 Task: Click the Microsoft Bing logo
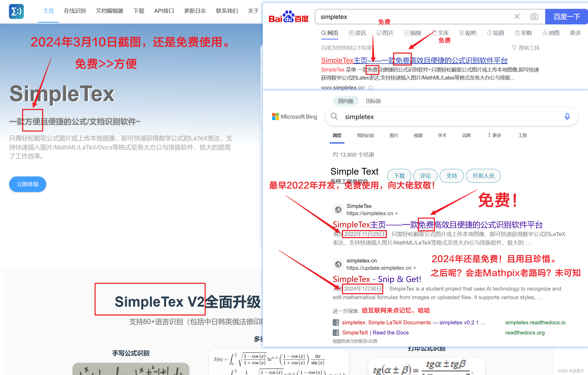click(x=294, y=117)
